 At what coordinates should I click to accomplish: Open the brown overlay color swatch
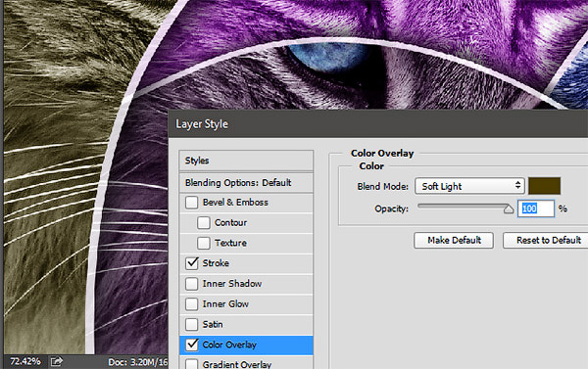pyautogui.click(x=545, y=186)
